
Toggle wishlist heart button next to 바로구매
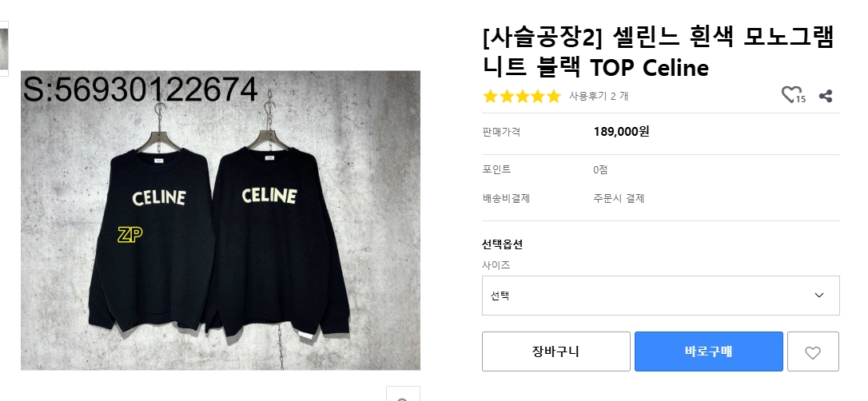813,351
